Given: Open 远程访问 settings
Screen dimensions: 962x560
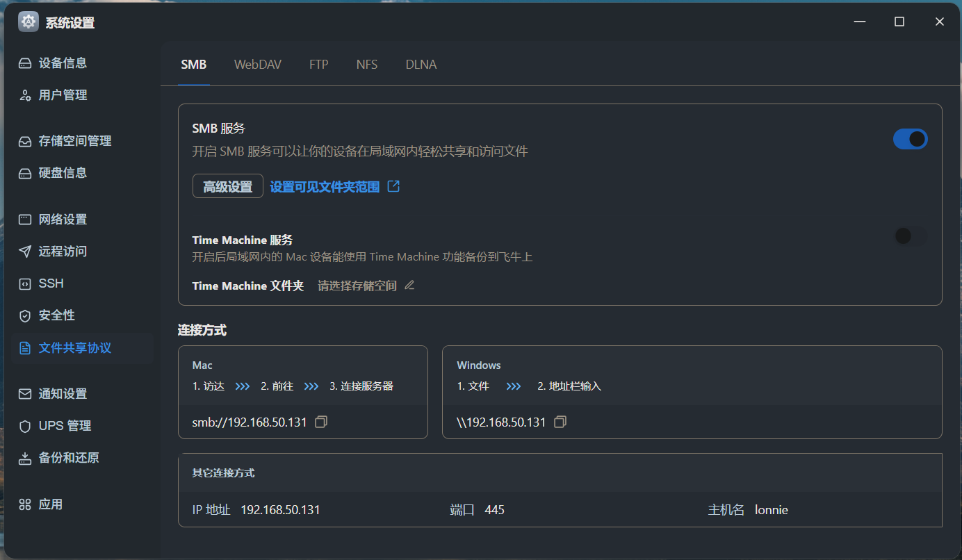Looking at the screenshot, I should (x=63, y=252).
